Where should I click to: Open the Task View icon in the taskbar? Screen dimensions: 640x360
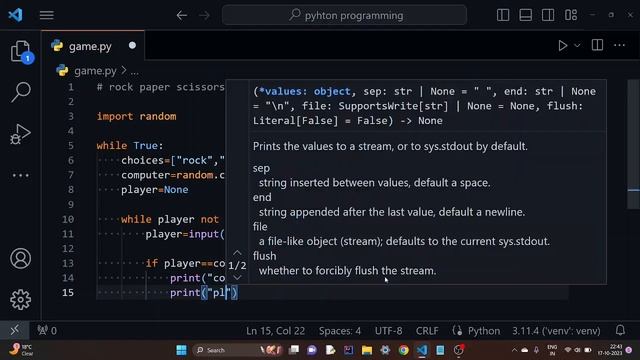294,350
